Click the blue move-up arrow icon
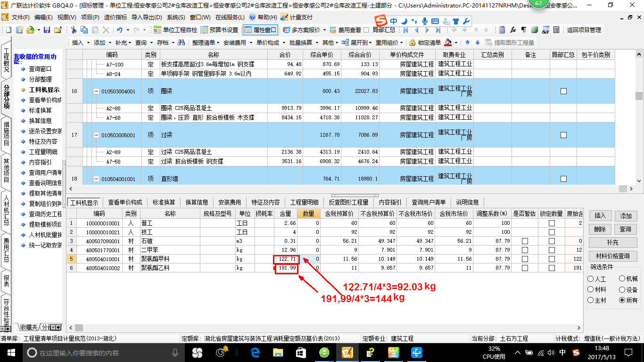This screenshot has height=362, width=644. coord(467,42)
